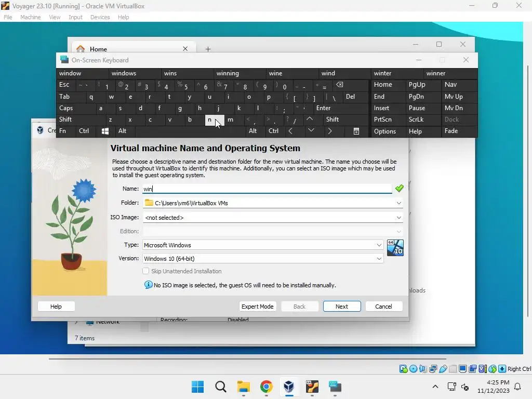
Task: Add a new tab next to Home
Action: tap(208, 49)
